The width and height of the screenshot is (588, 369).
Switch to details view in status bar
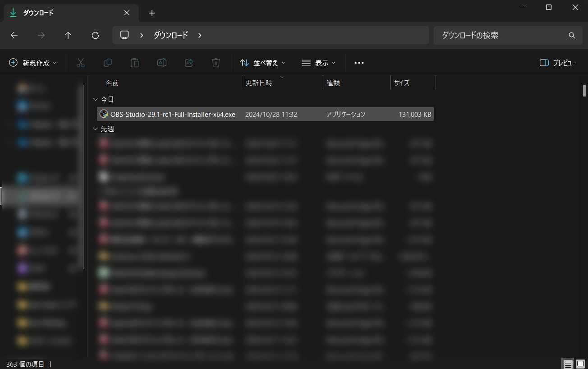tap(568, 364)
